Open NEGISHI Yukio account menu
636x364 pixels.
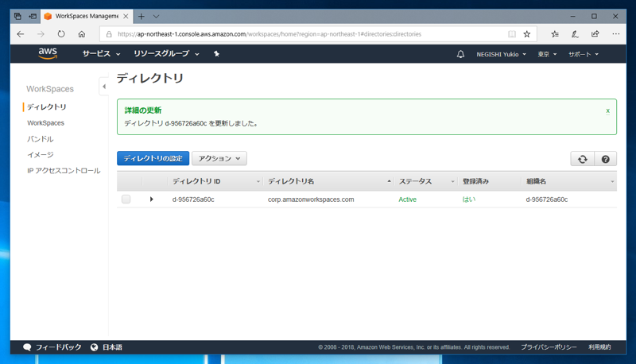[x=502, y=54]
